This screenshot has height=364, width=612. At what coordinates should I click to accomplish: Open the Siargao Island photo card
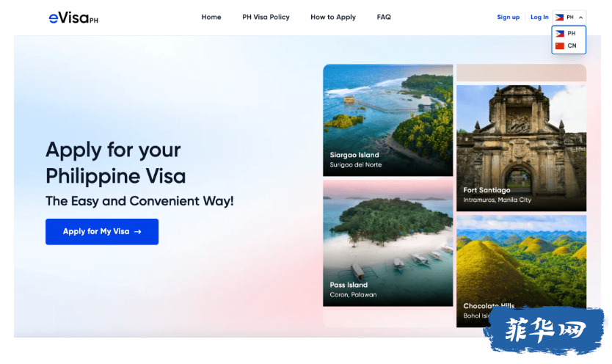point(388,120)
